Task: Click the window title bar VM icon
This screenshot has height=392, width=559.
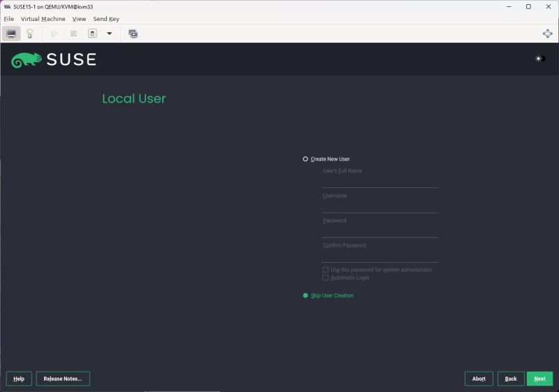Action: click(x=7, y=7)
